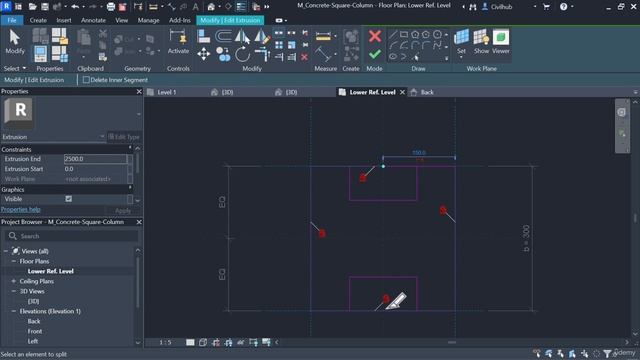Select Mirror - Pick Axis tool
The width and height of the screenshot is (640, 360).
click(x=242, y=37)
